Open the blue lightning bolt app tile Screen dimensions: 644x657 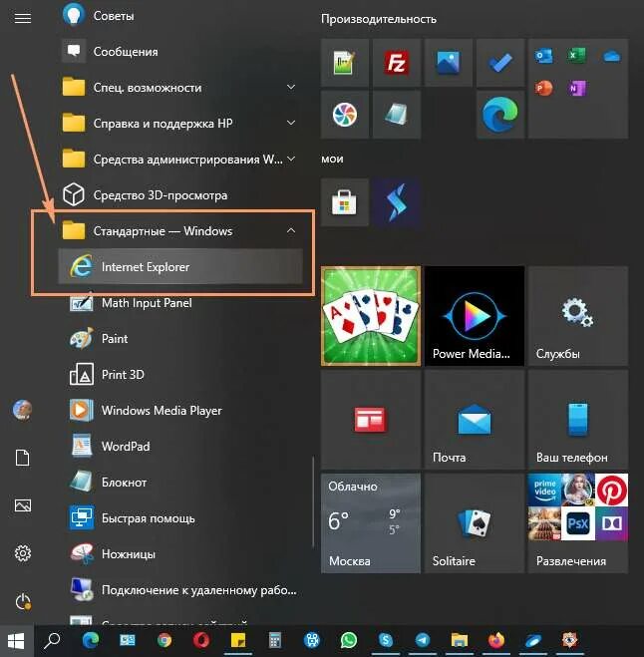(397, 202)
